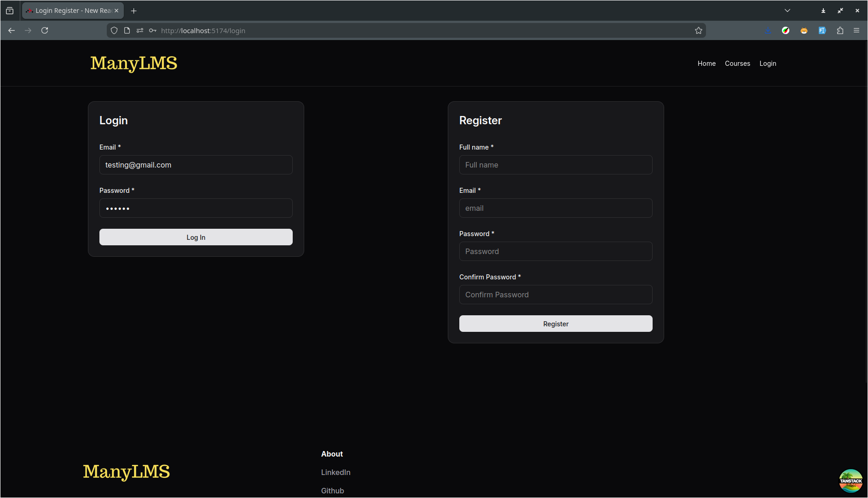Open site permissions sliders icon in address bar
The image size is (868, 498).
139,30
